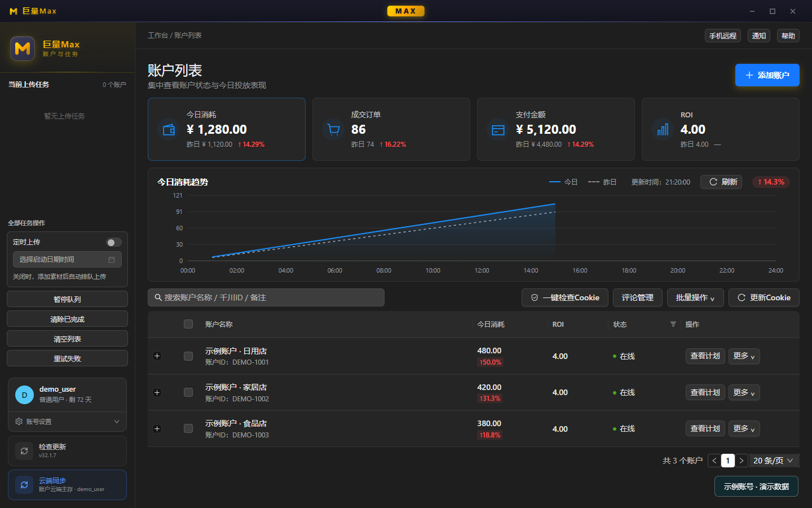Expand 账号设置 in the sidebar
This screenshot has height=508, width=812.
coord(67,422)
